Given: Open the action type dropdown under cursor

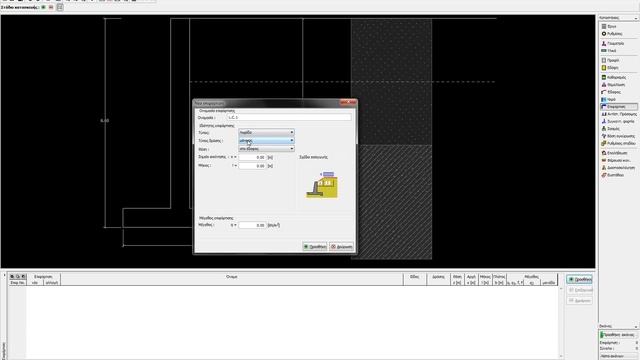Looking at the screenshot, I should (266, 140).
